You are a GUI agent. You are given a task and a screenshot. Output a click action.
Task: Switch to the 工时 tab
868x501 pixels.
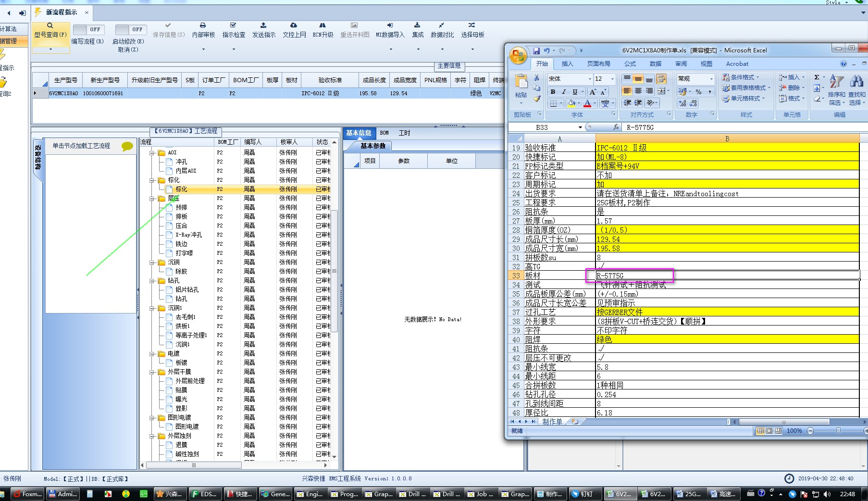405,133
